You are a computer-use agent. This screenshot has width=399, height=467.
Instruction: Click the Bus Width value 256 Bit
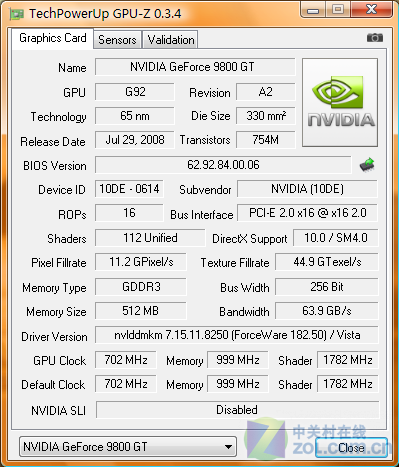327,287
